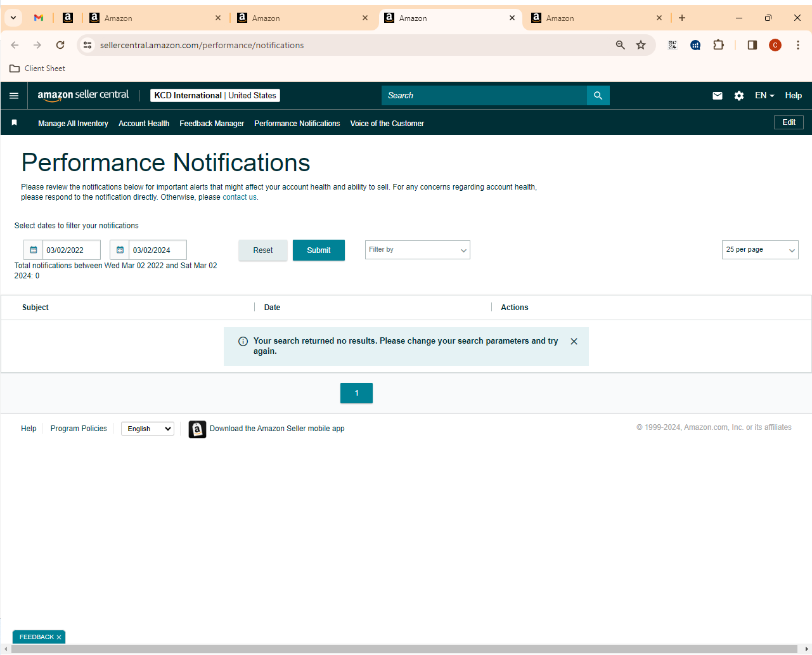Click the Reset button
Image resolution: width=812 pixels, height=655 pixels.
[263, 250]
